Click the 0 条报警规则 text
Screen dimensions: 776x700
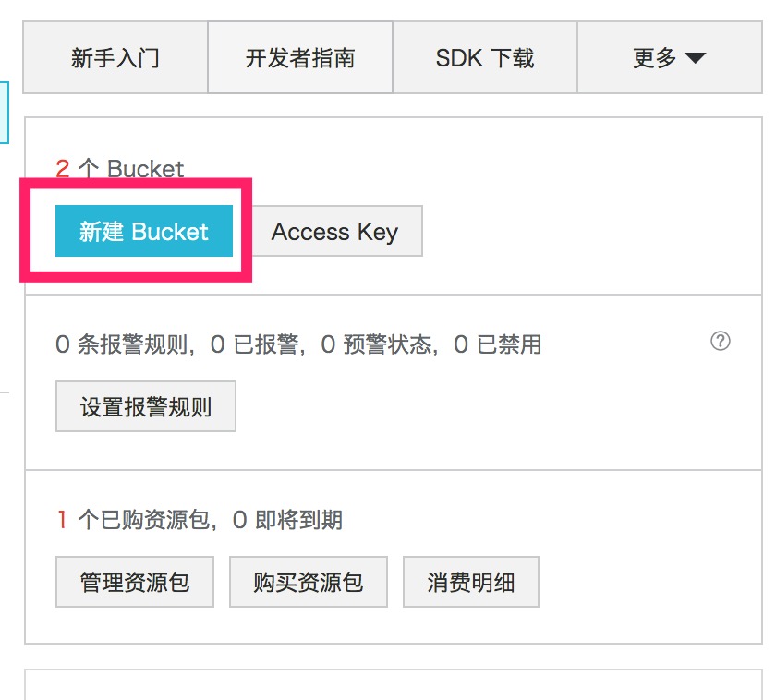pyautogui.click(x=122, y=344)
